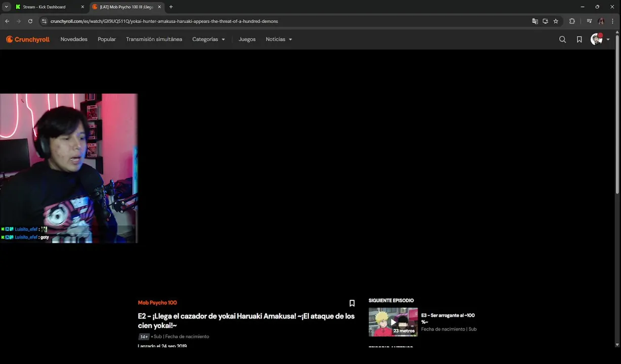Image resolution: width=621 pixels, height=364 pixels.
Task: Open Crunchyroll search with the magnifier icon
Action: point(562,39)
